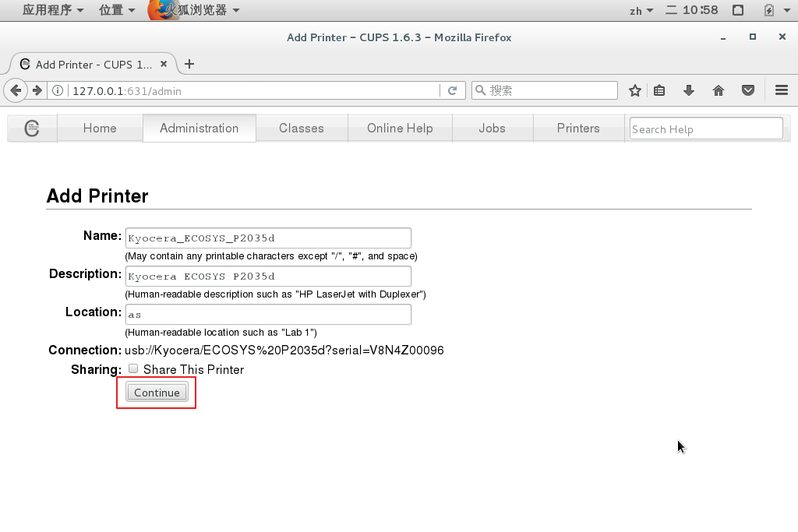Expand the 应用程序 applications menu

pos(53,10)
